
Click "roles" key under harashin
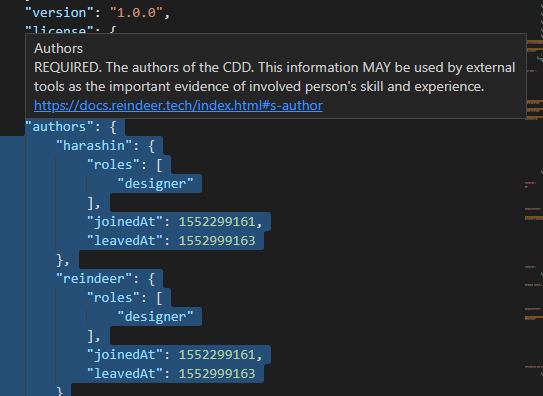point(114,165)
